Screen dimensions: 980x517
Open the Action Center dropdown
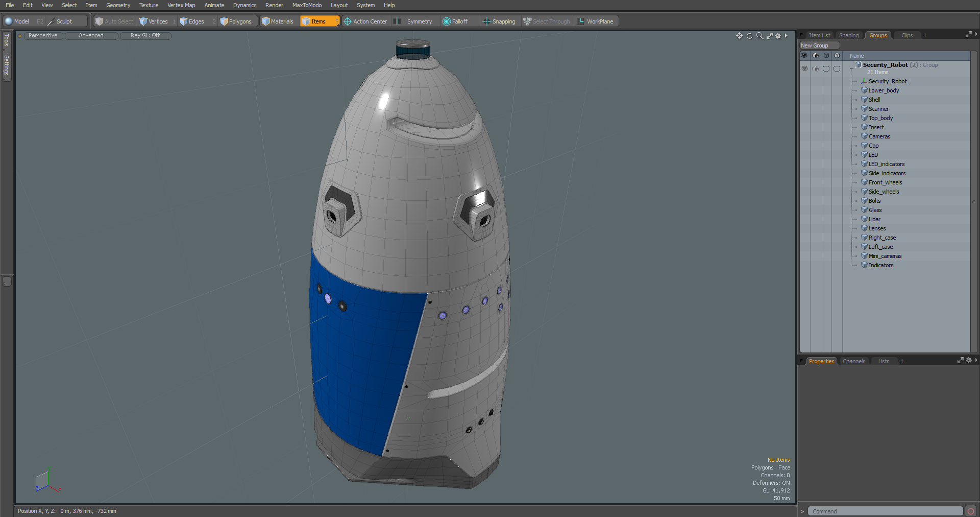365,21
